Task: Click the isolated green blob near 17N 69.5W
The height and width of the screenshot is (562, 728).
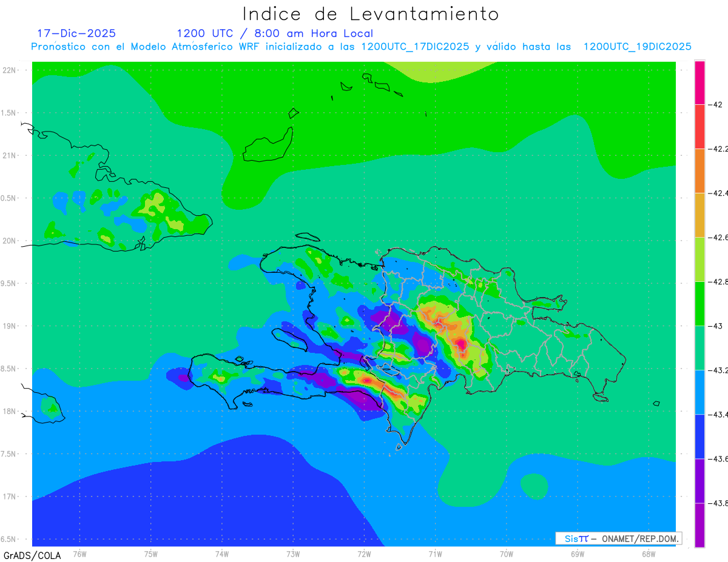Action: (x=534, y=486)
